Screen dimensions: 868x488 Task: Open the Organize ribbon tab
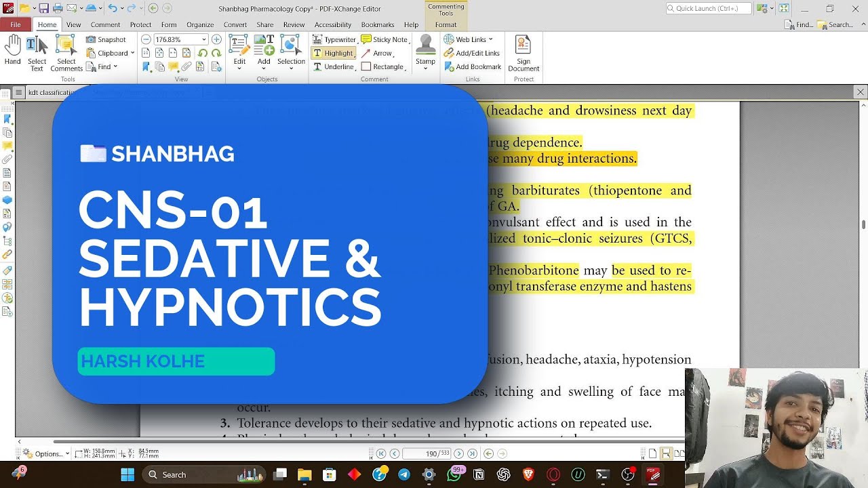pyautogui.click(x=200, y=24)
